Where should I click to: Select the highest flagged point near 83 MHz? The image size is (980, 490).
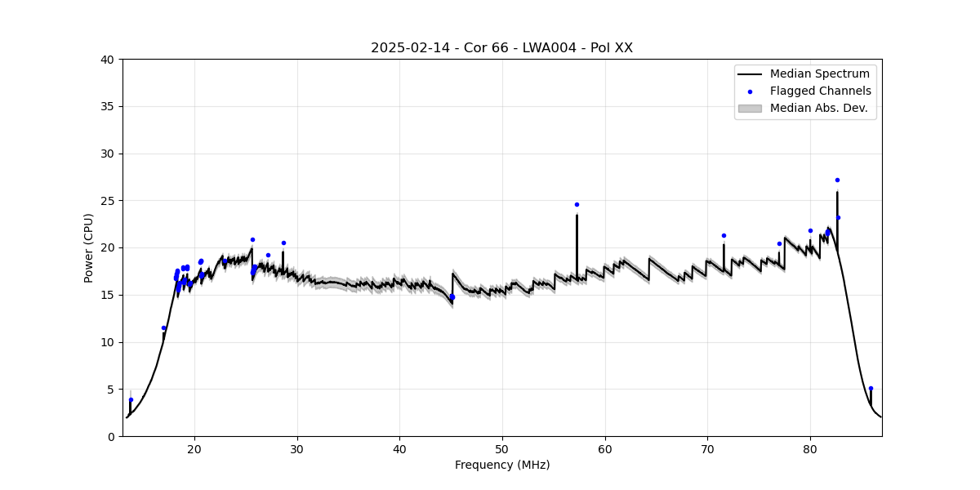pos(837,180)
